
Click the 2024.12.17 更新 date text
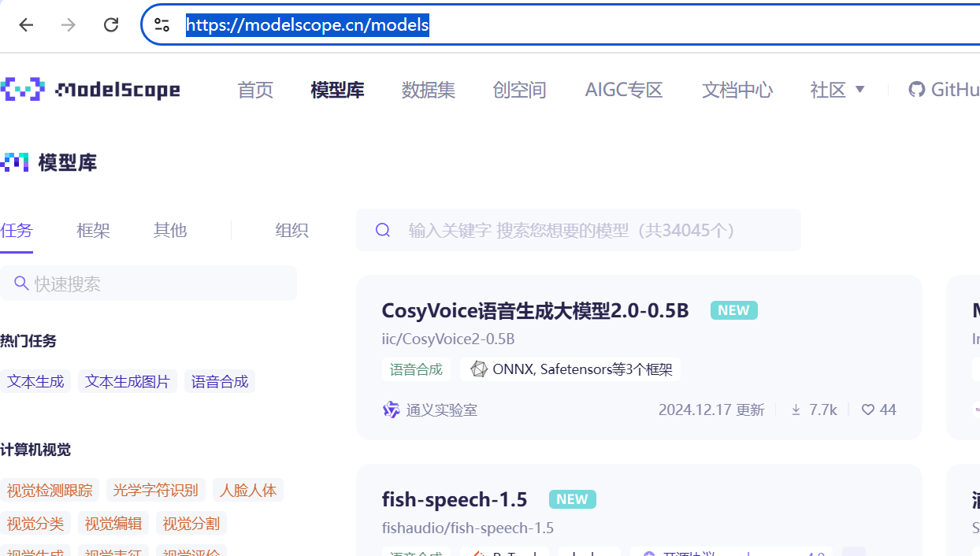711,410
